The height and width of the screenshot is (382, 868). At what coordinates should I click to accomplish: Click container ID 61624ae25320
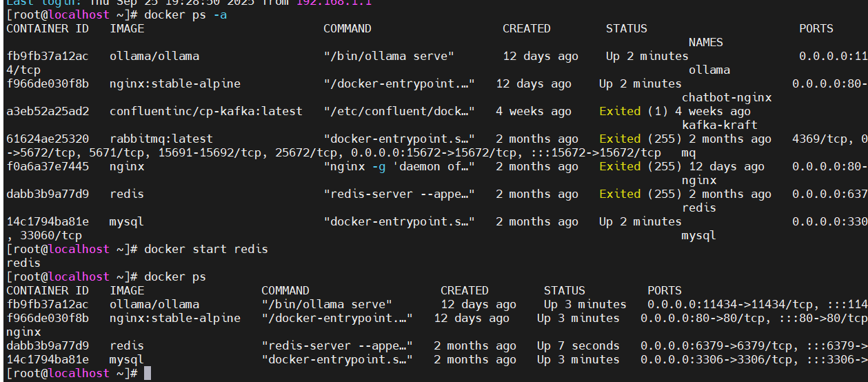pos(48,139)
